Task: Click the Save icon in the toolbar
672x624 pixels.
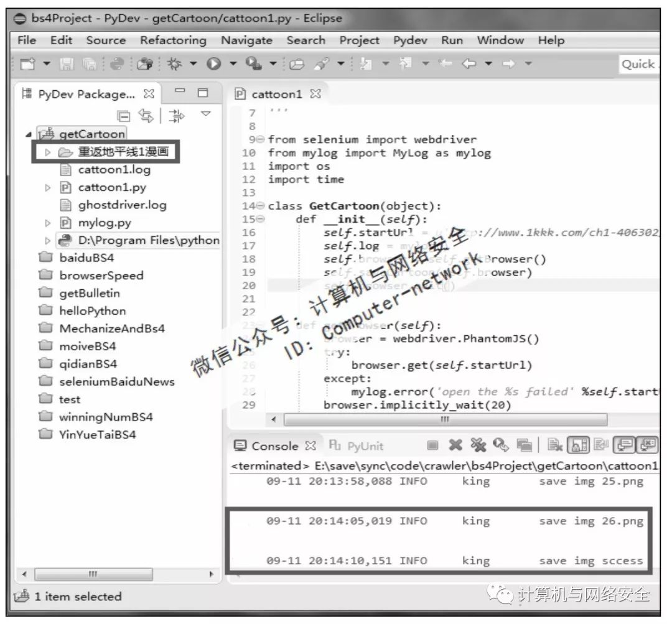Action: 68,65
